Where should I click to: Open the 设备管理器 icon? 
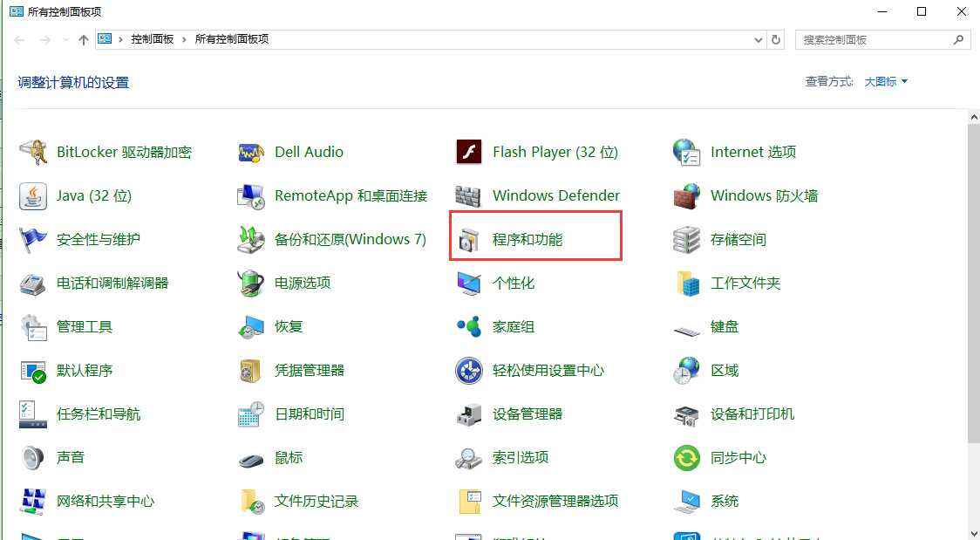click(x=469, y=414)
